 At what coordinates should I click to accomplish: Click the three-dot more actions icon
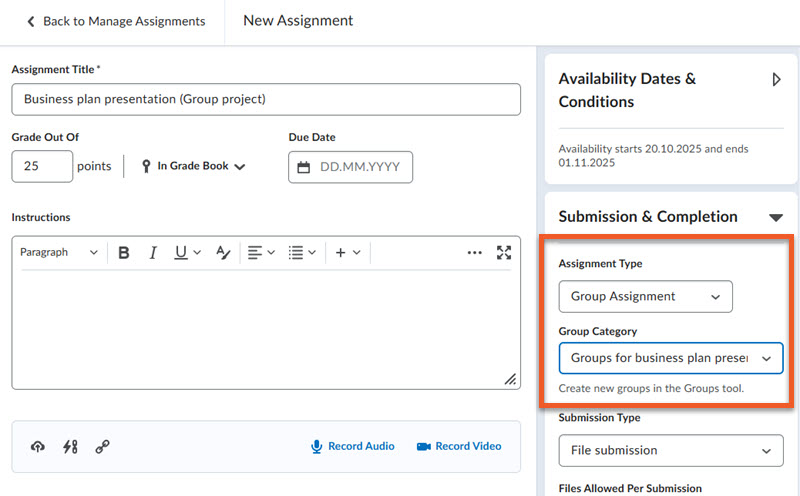(x=474, y=253)
